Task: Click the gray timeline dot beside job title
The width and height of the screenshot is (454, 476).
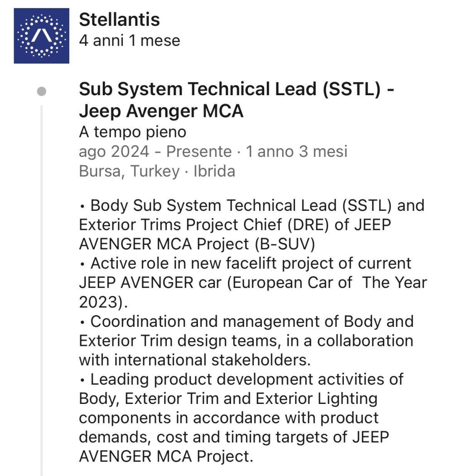Action: (x=42, y=92)
